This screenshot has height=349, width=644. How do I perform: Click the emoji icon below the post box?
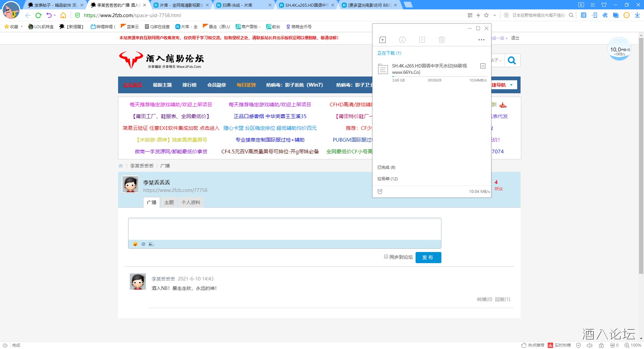(x=135, y=244)
